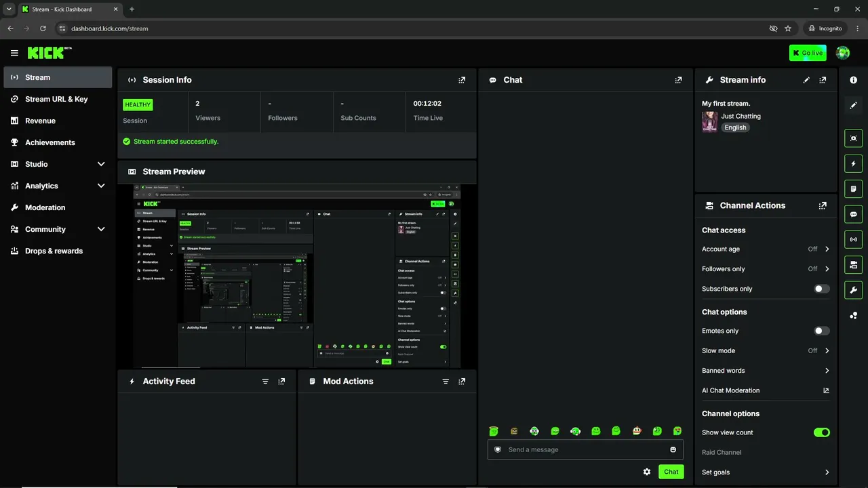Send message with the Chat button
The image size is (868, 488).
click(671, 472)
